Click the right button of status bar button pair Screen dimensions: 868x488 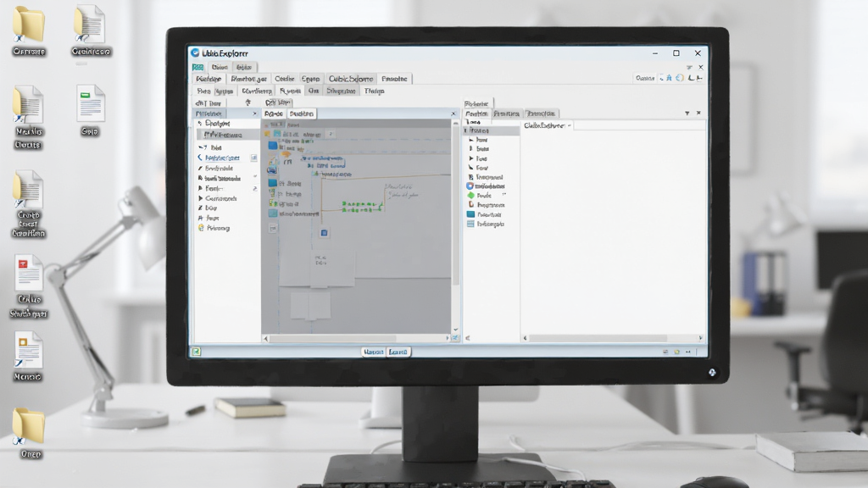click(398, 352)
